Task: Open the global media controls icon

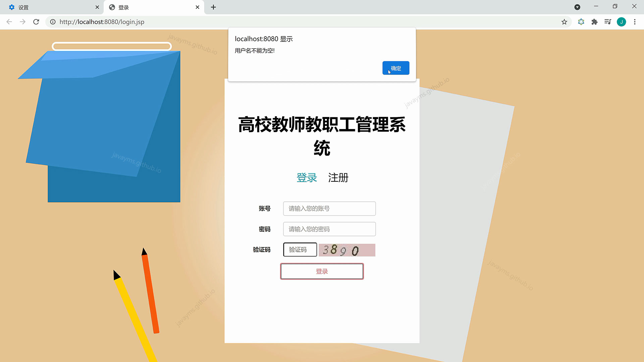Action: 608,22
